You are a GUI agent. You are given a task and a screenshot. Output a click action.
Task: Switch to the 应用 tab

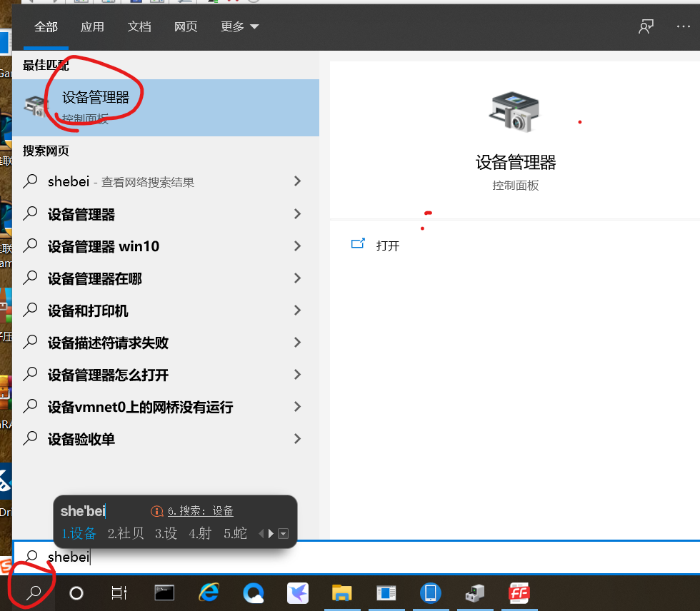click(92, 26)
